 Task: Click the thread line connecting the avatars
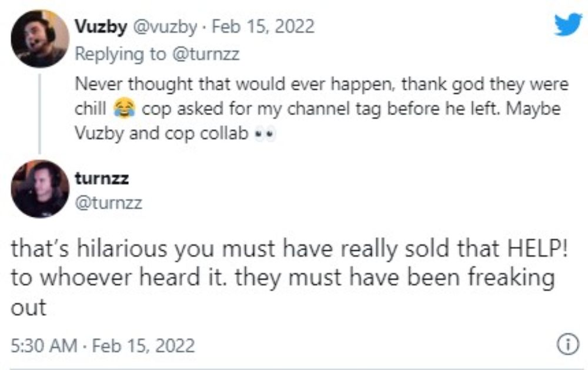point(40,112)
